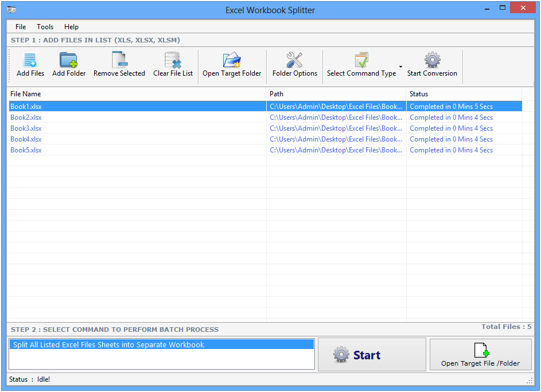541x392 pixels.
Task: Click the Path column header
Action: [336, 94]
